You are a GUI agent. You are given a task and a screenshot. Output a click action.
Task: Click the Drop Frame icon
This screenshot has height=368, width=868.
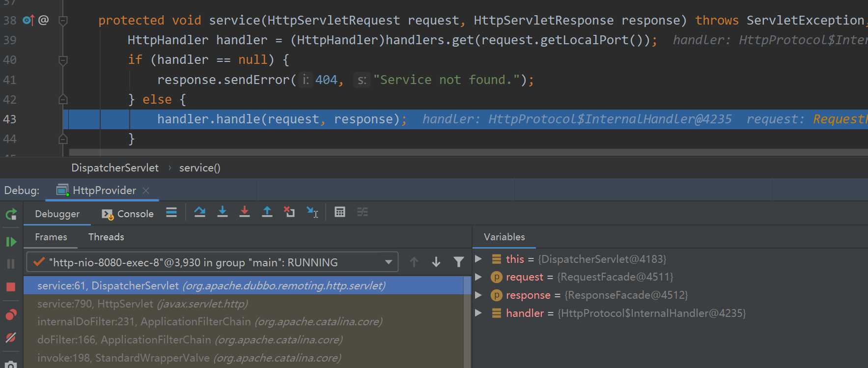pos(289,212)
